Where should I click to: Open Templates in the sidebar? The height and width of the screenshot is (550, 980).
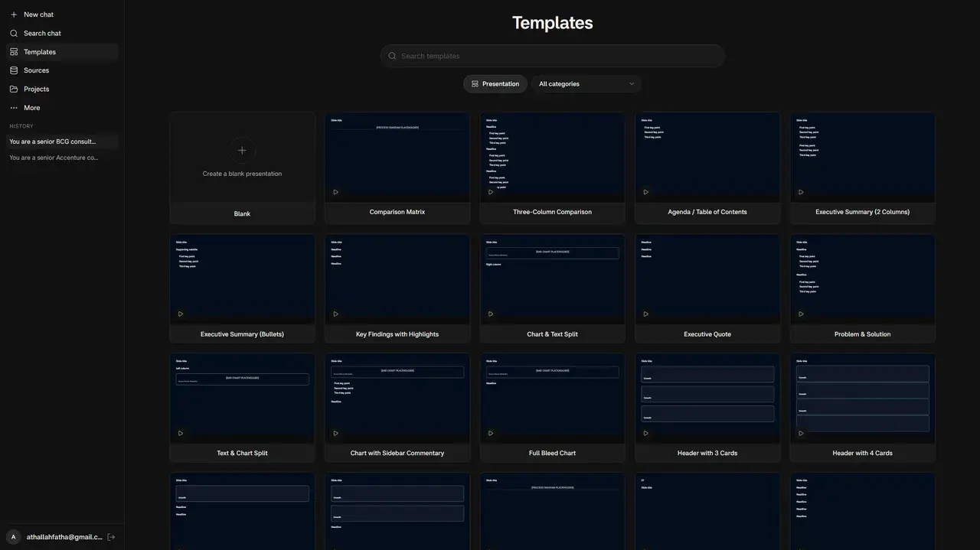pyautogui.click(x=62, y=52)
